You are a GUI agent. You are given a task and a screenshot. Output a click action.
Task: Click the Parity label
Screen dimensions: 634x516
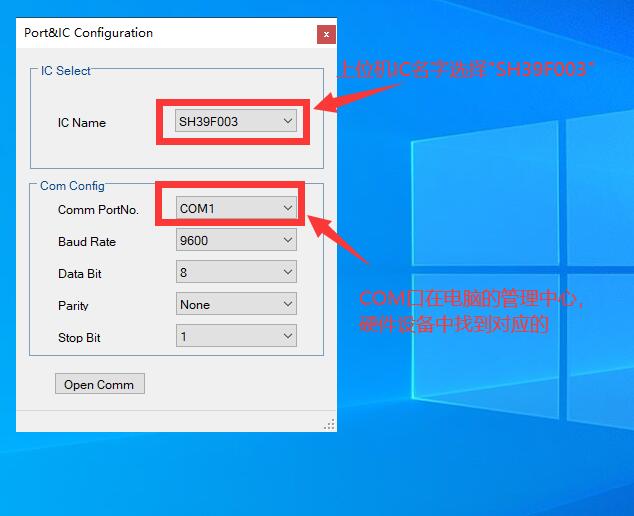pos(73,306)
